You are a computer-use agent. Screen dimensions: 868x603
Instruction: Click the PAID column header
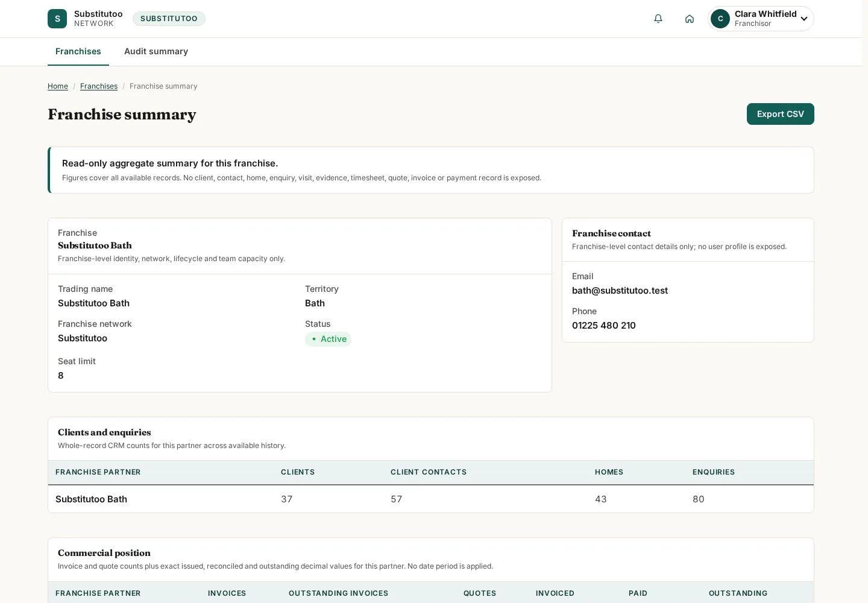click(x=638, y=593)
